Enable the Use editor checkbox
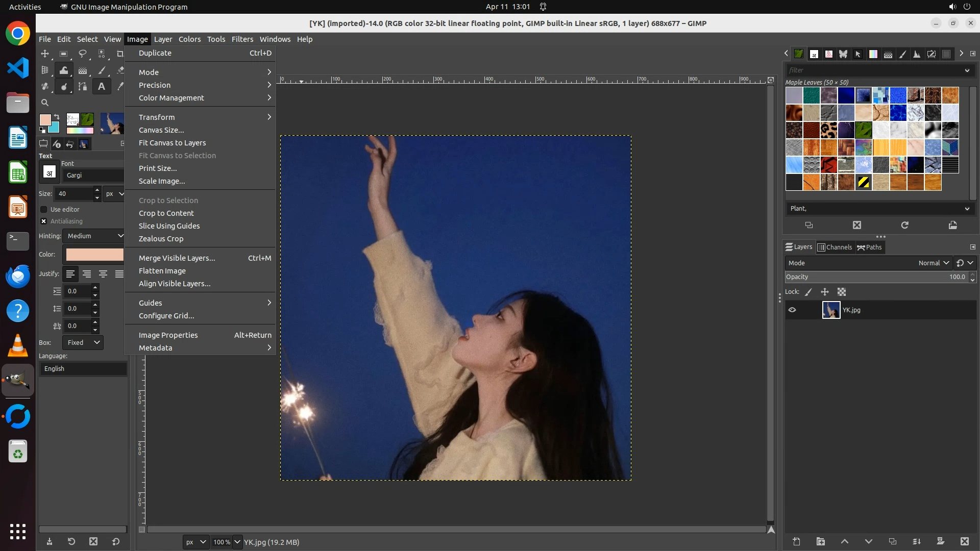This screenshot has width=980, height=551. pos(44,209)
